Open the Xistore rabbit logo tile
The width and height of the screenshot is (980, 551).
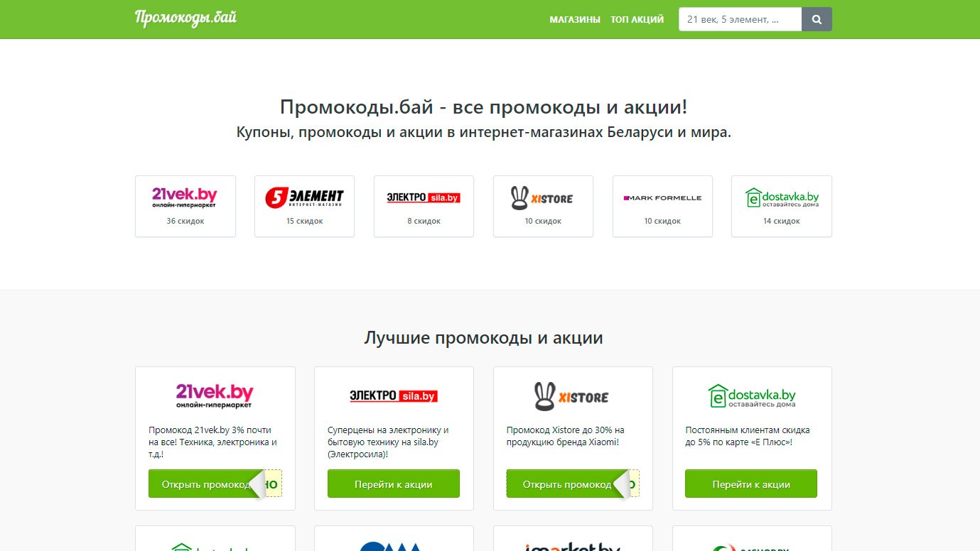point(543,206)
